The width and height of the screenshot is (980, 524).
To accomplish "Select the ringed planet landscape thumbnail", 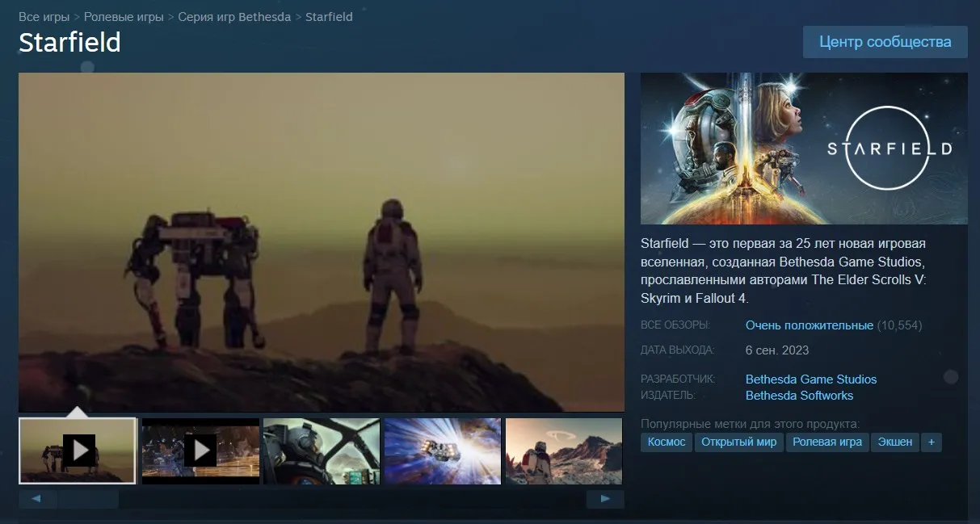I will [564, 451].
